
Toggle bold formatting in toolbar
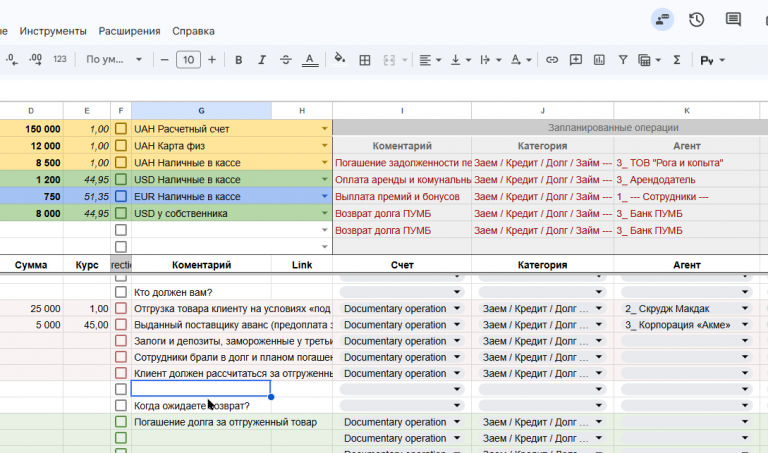[x=239, y=60]
